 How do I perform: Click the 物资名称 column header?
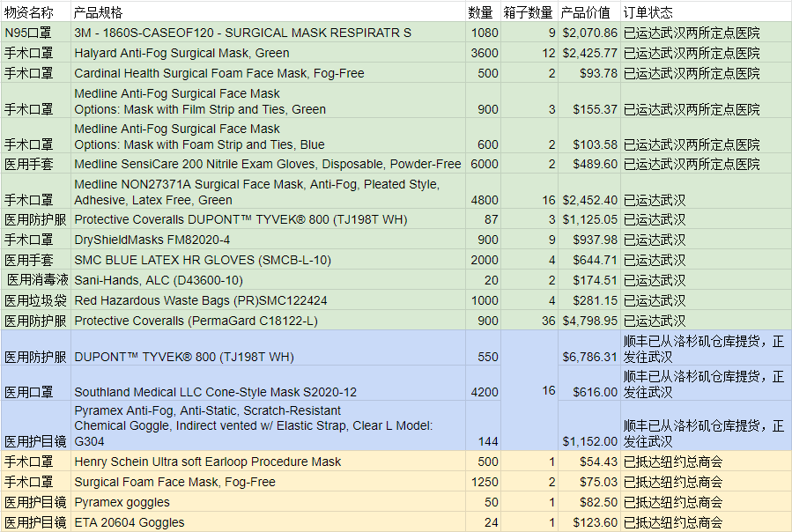36,11
